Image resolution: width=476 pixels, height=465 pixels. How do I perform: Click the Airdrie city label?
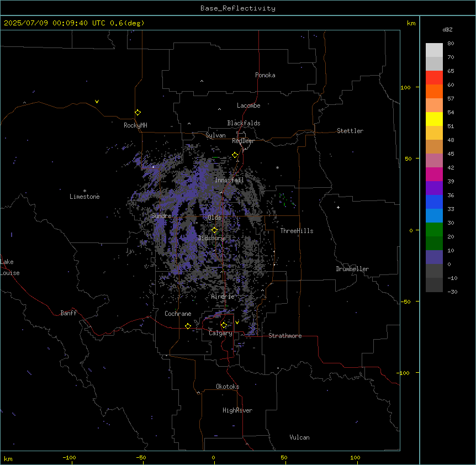point(223,297)
